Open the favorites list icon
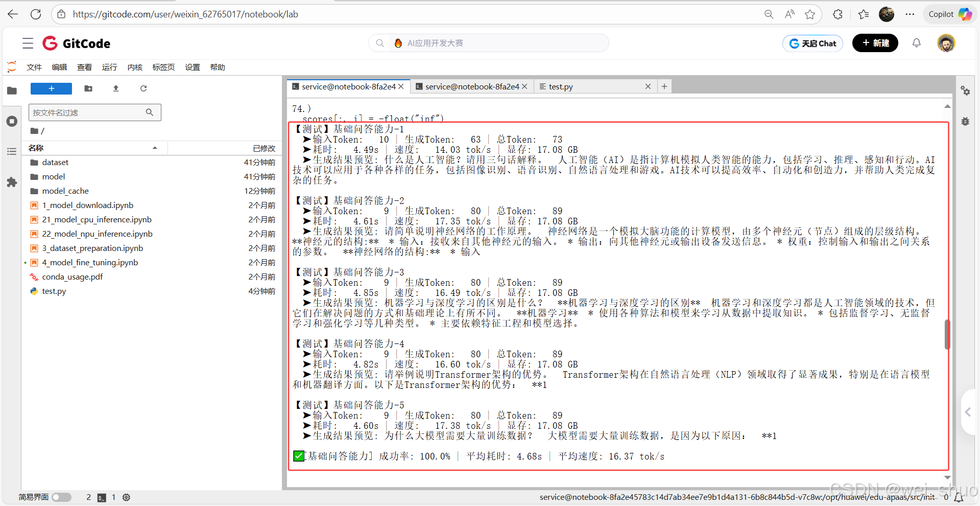980x506 pixels. [x=864, y=14]
